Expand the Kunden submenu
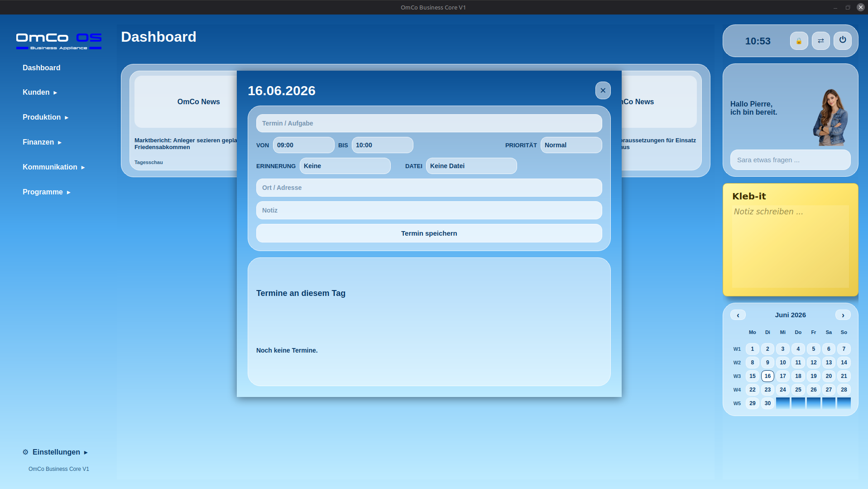Image resolution: width=868 pixels, height=489 pixels. [x=40, y=92]
